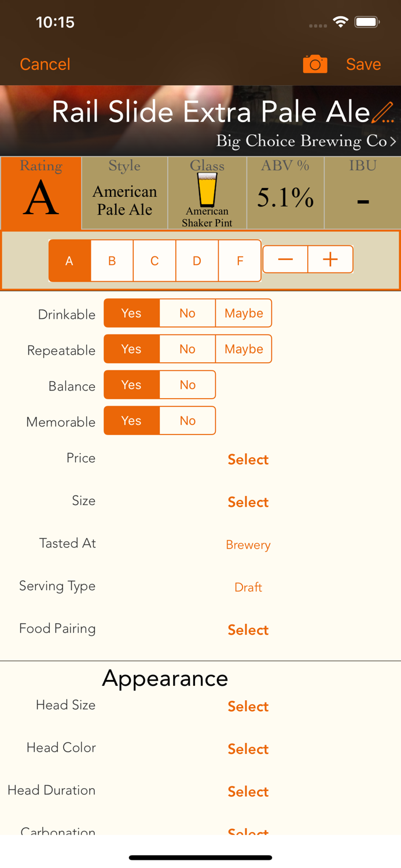Image resolution: width=401 pixels, height=868 pixels.
Task: Tap Cancel in the navigation bar
Action: pyautogui.click(x=45, y=64)
